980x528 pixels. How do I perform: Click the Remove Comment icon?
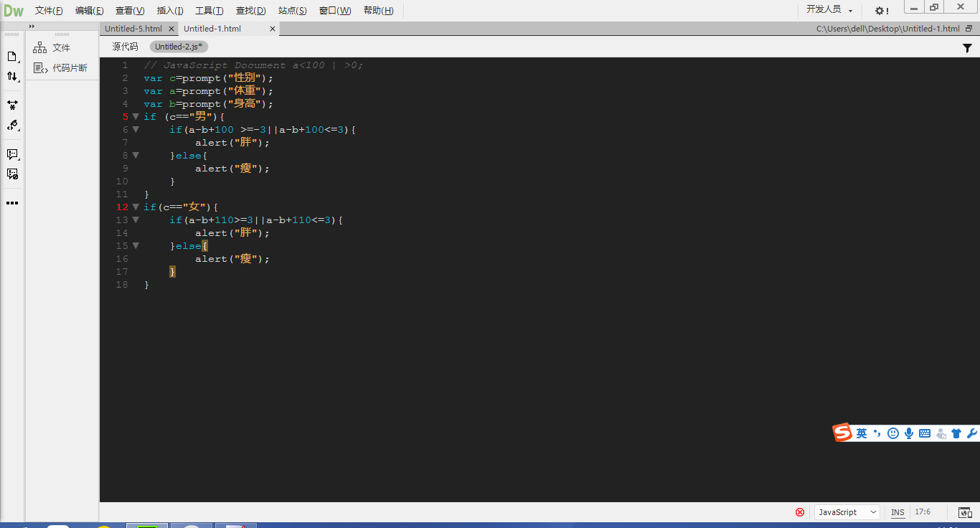12,174
